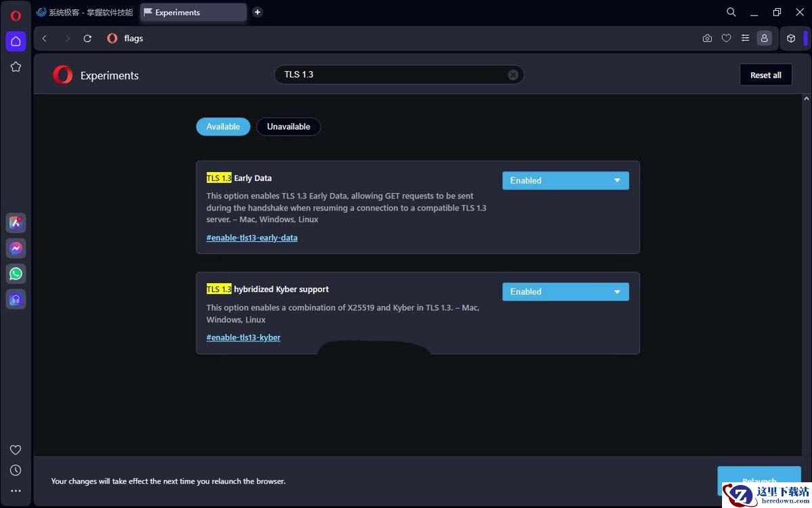Select the Experiments tab
The image size is (812, 508).
[x=193, y=12]
